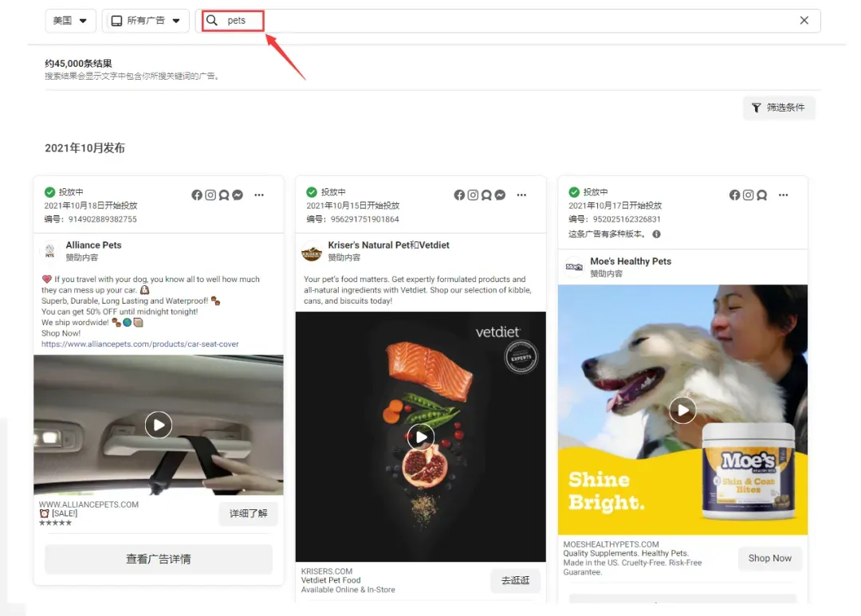Click the Messenger icon on Alliance Pets ad

(238, 195)
